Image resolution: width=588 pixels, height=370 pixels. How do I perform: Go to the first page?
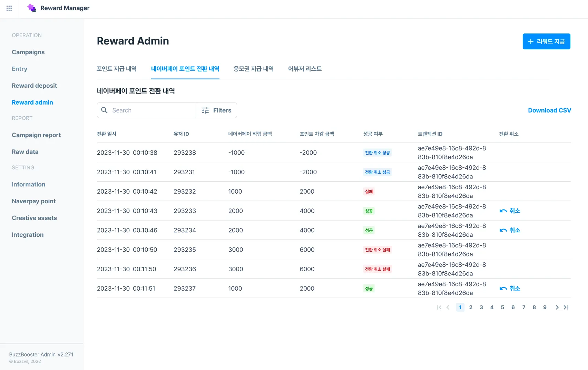point(439,307)
